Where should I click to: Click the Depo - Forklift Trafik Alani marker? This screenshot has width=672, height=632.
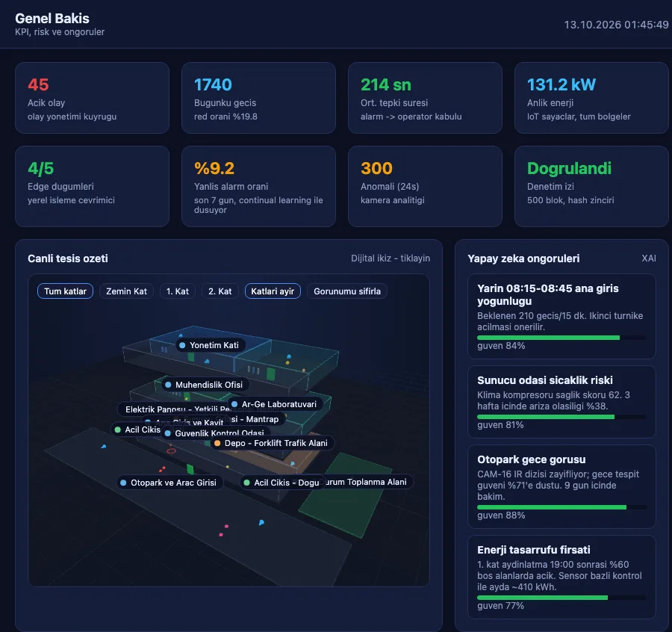(272, 443)
